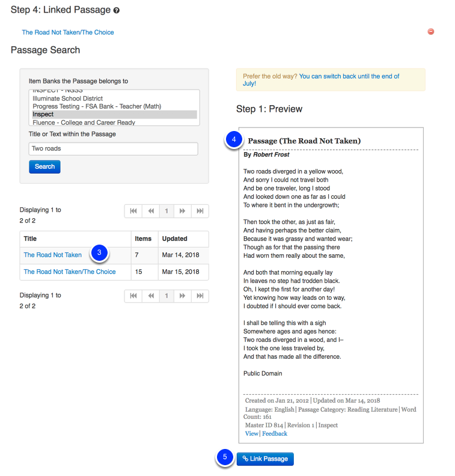Go to first page in top pagination
455x476 pixels.
click(x=133, y=211)
